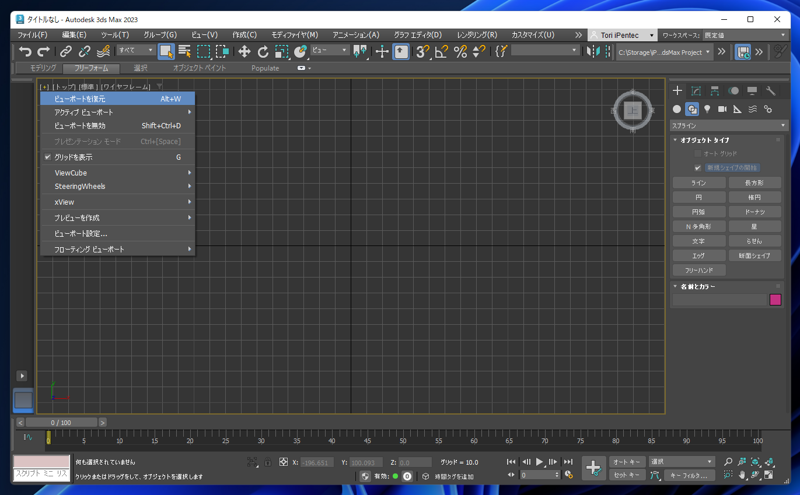Click the ViewCube top face
The height and width of the screenshot is (495, 800).
tap(633, 110)
